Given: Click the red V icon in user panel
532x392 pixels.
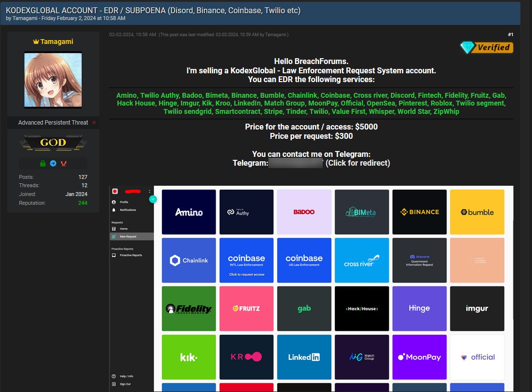Looking at the screenshot, I should click(x=64, y=163).
